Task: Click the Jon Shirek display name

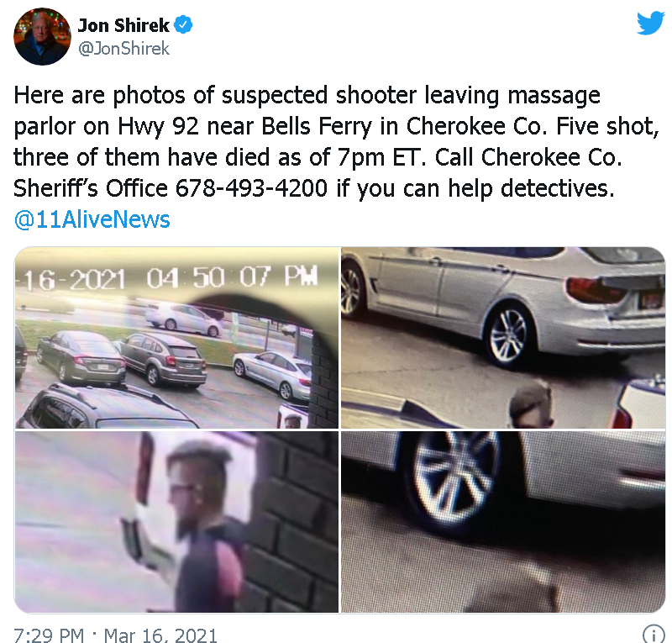Action: coord(123,25)
